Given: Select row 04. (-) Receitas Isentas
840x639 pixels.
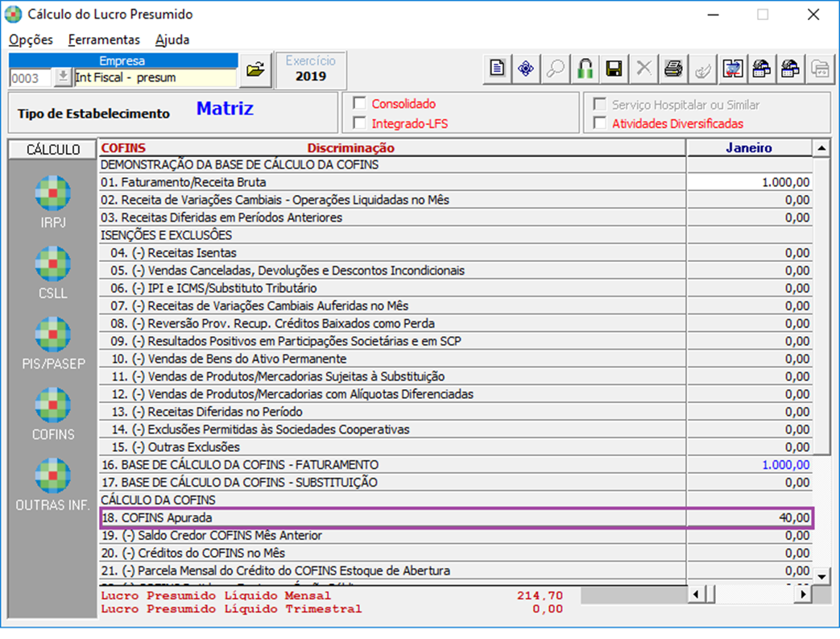Looking at the screenshot, I should 392,253.
